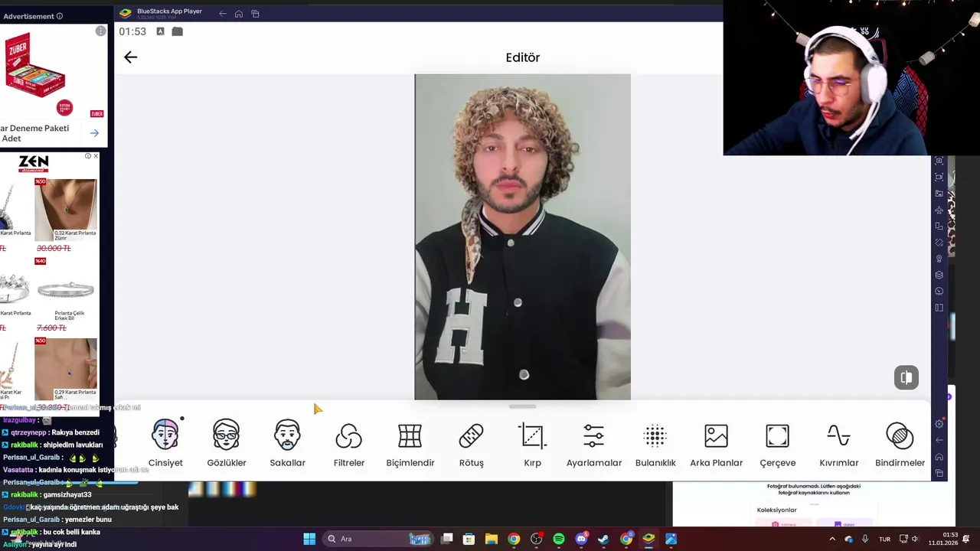Open File Explorer from the taskbar
980x551 pixels.
pos(492,539)
